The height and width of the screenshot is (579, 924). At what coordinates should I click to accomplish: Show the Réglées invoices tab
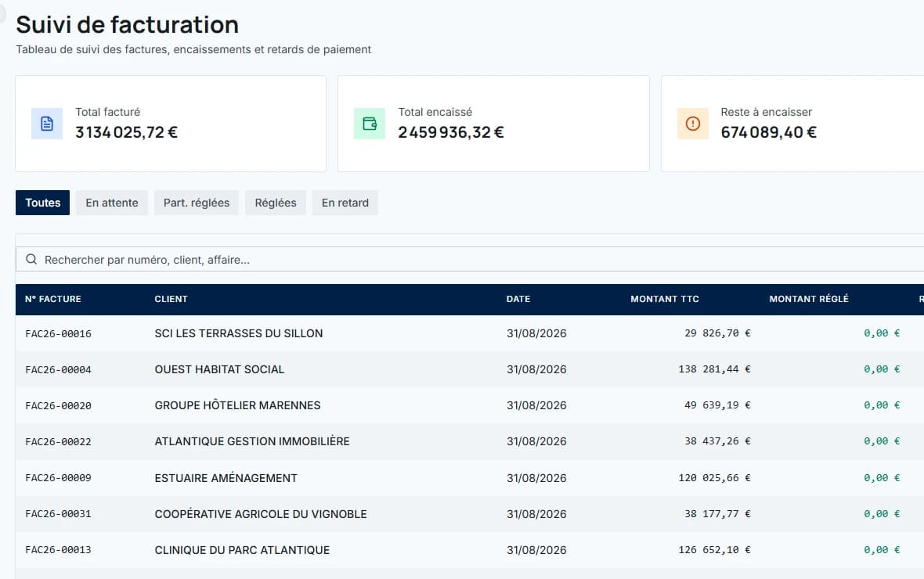[275, 203]
